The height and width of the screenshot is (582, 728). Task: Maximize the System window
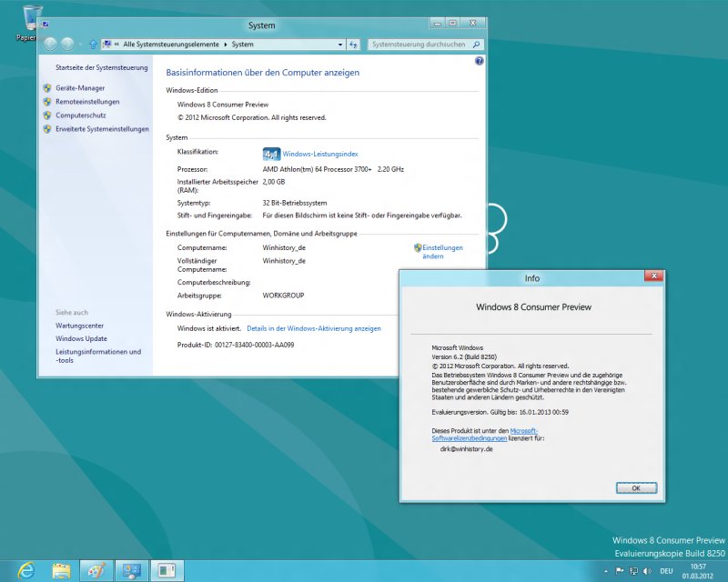pyautogui.click(x=452, y=24)
